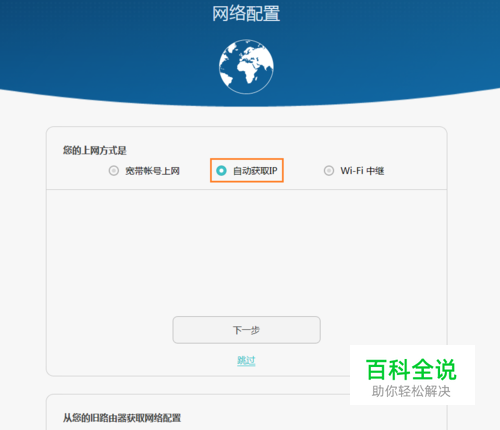Click the 自动获取IP label text
The height and width of the screenshot is (430, 500).
pos(255,171)
